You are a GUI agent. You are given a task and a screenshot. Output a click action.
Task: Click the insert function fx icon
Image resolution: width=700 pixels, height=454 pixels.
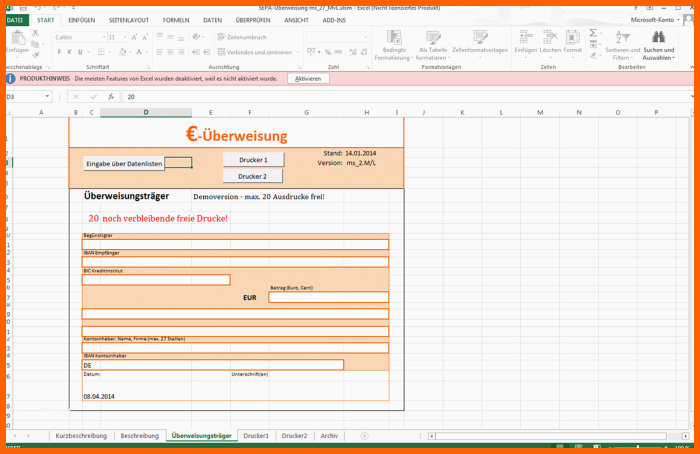tap(111, 96)
